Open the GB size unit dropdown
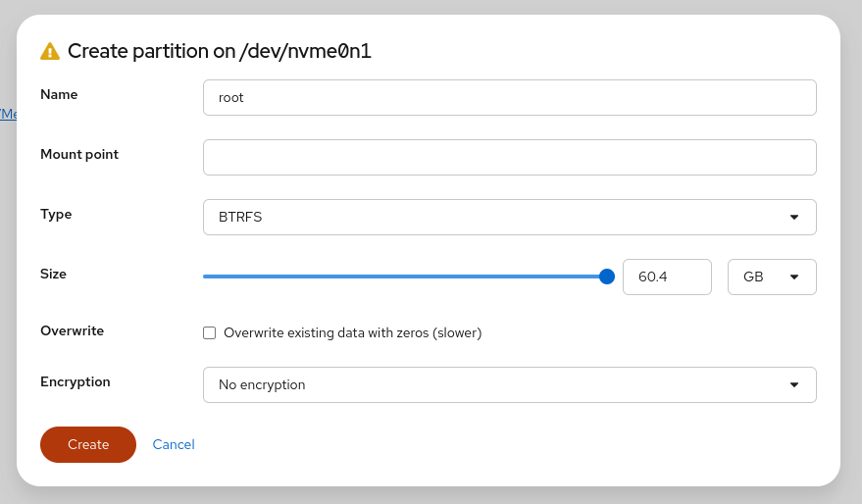 pos(772,277)
